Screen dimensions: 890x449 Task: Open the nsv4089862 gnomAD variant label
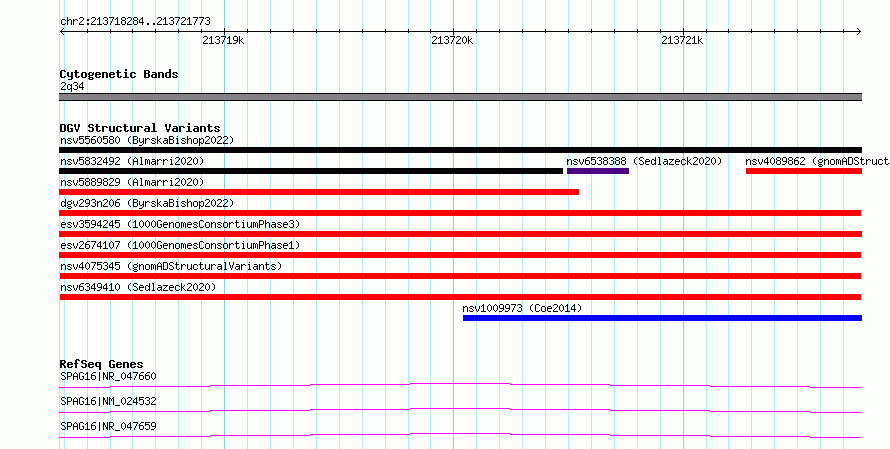[817, 161]
